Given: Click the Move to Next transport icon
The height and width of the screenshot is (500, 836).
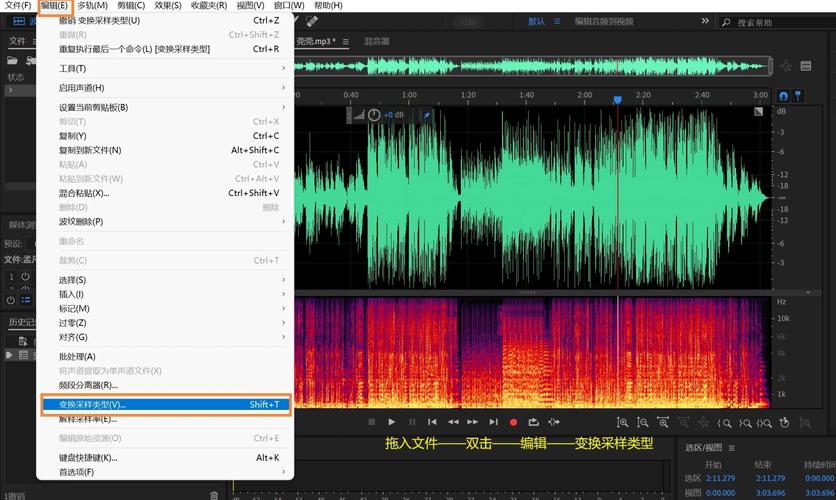Looking at the screenshot, I should 493,423.
